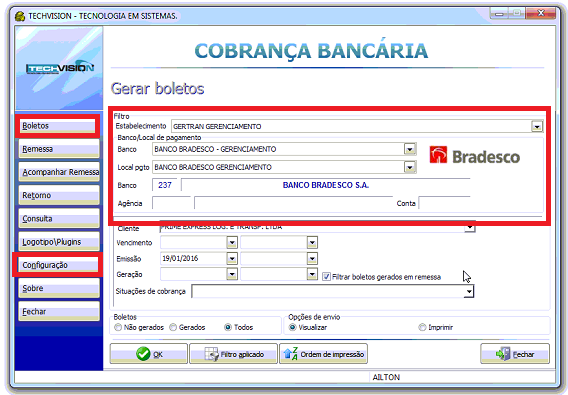Click Ordem de impressão button
Image resolution: width=568 pixels, height=395 pixels.
click(323, 354)
